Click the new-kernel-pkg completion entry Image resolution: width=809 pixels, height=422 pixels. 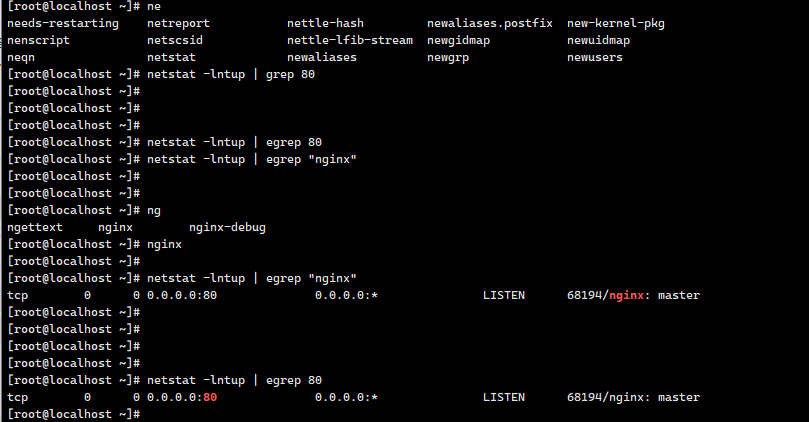coord(615,23)
